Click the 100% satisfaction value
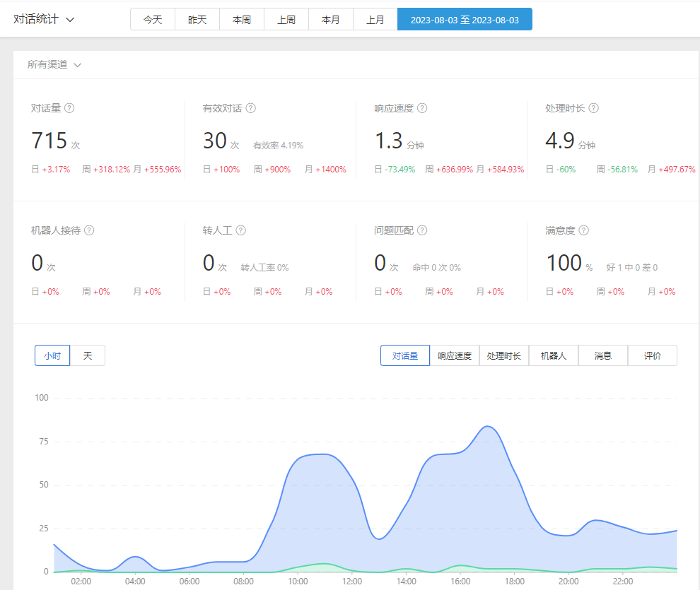The image size is (700, 590). pos(569,263)
